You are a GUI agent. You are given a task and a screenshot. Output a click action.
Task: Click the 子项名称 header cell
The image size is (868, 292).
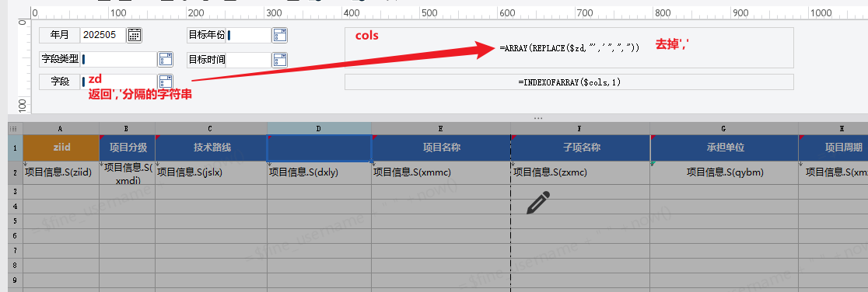pyautogui.click(x=580, y=148)
